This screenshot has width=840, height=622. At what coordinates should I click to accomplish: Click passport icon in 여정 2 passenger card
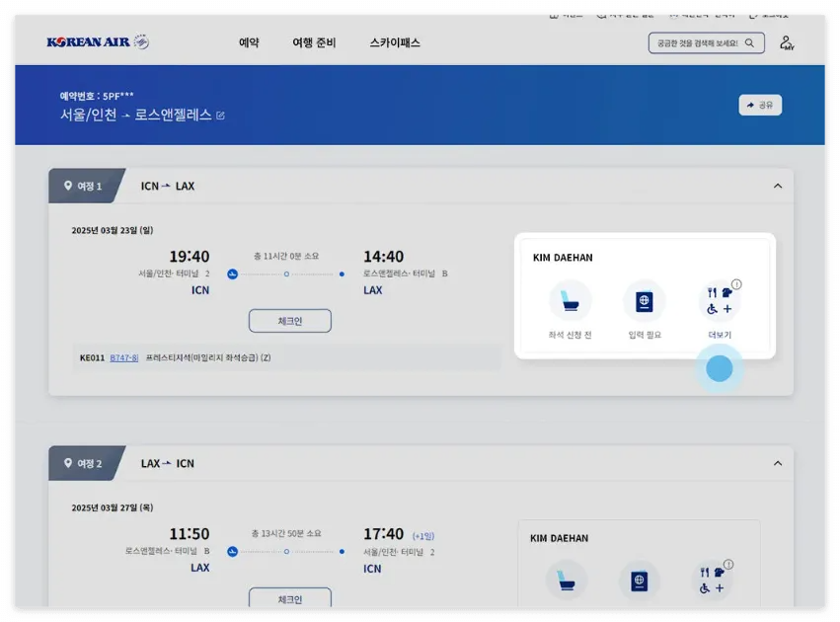point(639,581)
